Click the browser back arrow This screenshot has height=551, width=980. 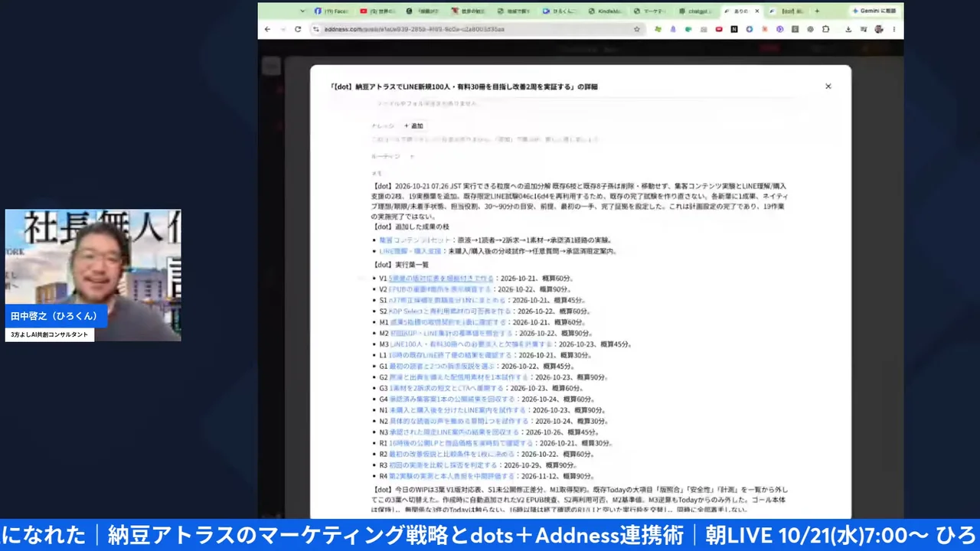pos(267,29)
